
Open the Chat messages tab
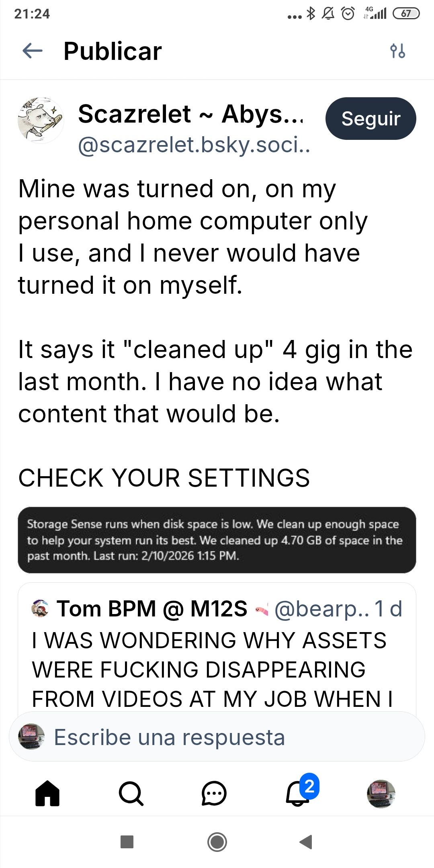214,793
